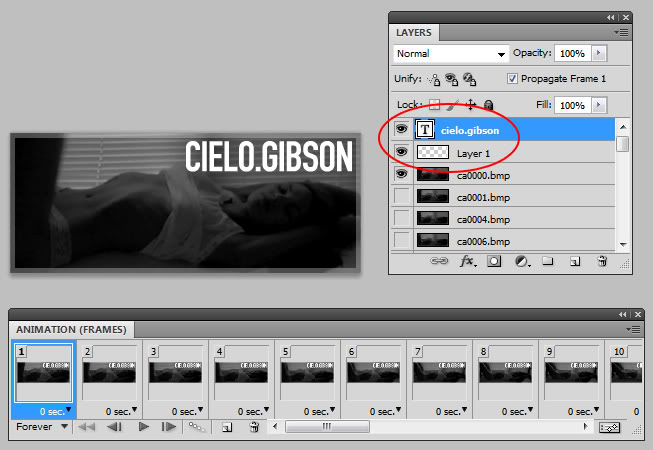Uncheck Propagate Frame 1

(x=513, y=79)
